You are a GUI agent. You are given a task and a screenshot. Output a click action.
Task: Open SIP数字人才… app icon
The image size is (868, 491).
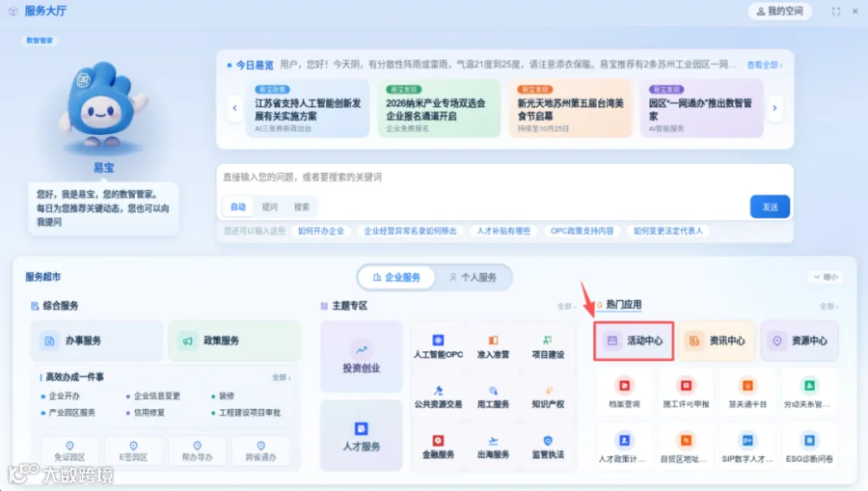tap(747, 441)
